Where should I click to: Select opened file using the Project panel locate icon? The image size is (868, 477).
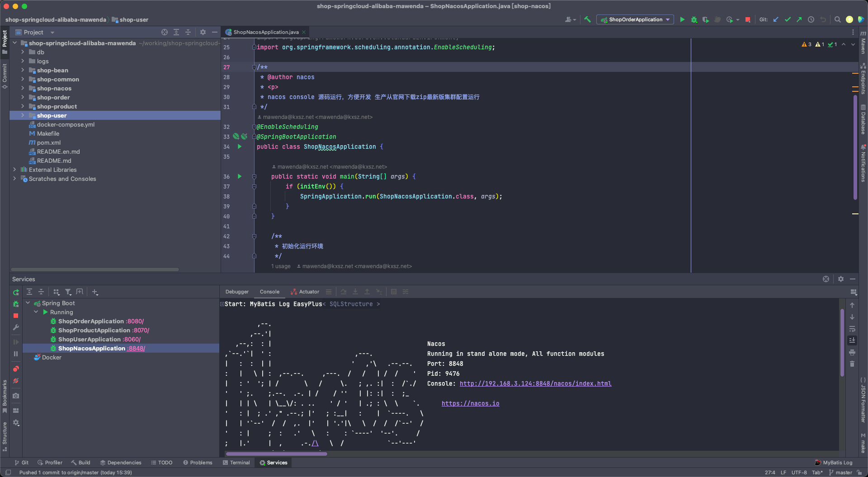[x=165, y=32]
